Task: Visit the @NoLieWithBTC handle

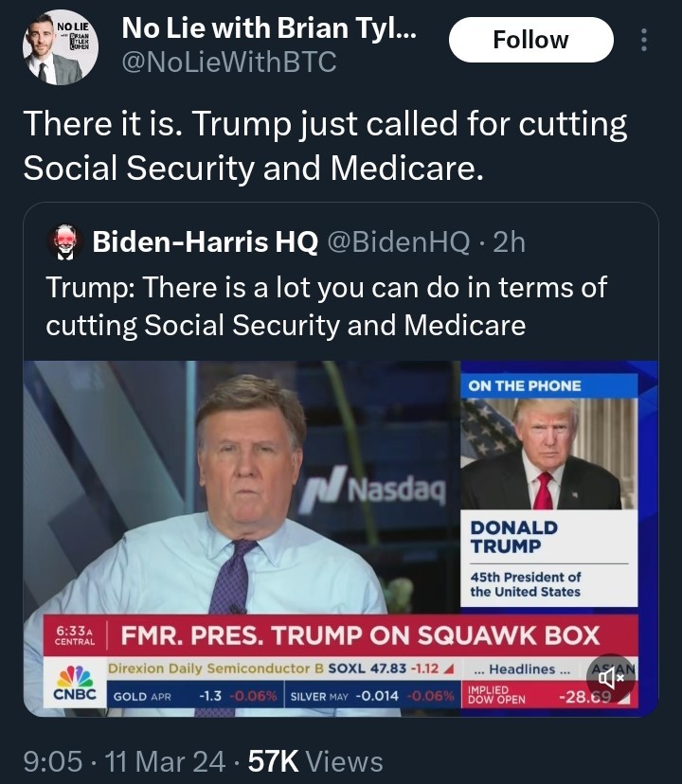Action: coord(228,63)
